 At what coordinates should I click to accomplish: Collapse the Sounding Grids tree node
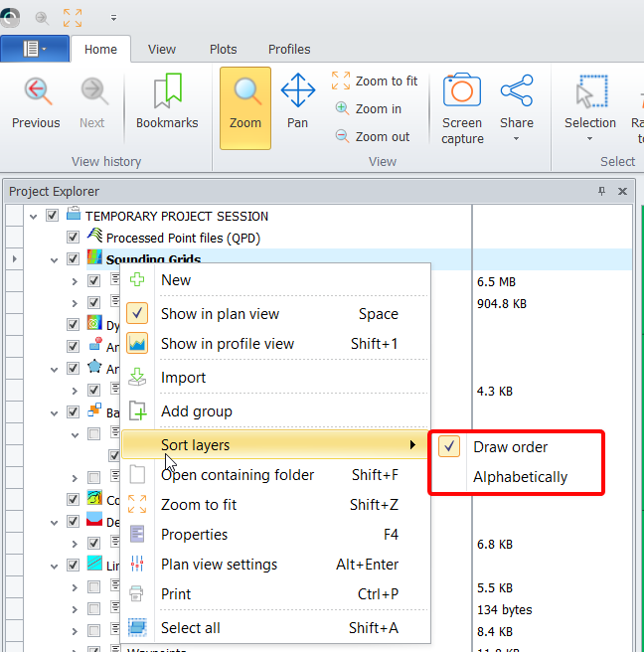54,259
